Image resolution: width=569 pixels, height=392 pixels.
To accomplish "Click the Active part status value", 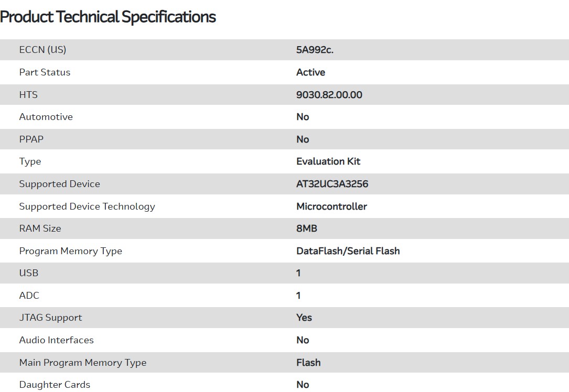I will [310, 72].
